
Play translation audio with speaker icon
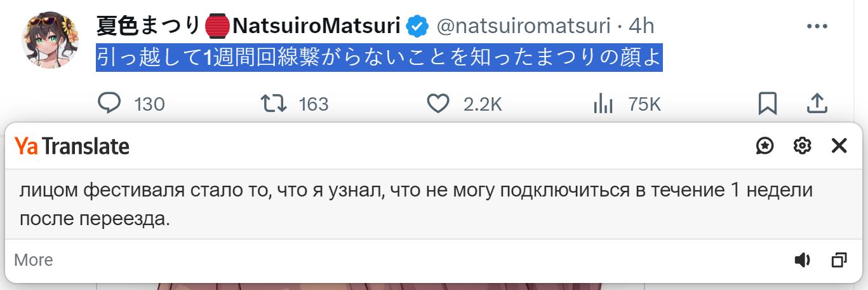point(803,260)
